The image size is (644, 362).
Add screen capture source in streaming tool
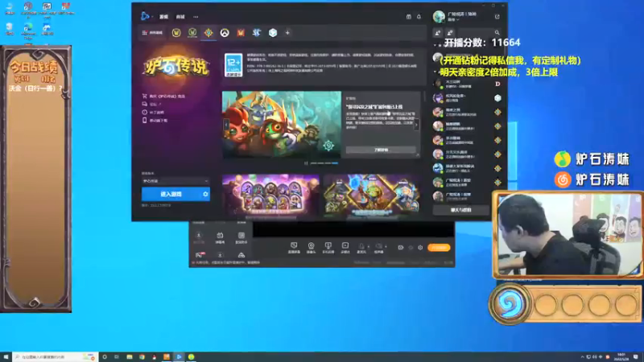294,248
